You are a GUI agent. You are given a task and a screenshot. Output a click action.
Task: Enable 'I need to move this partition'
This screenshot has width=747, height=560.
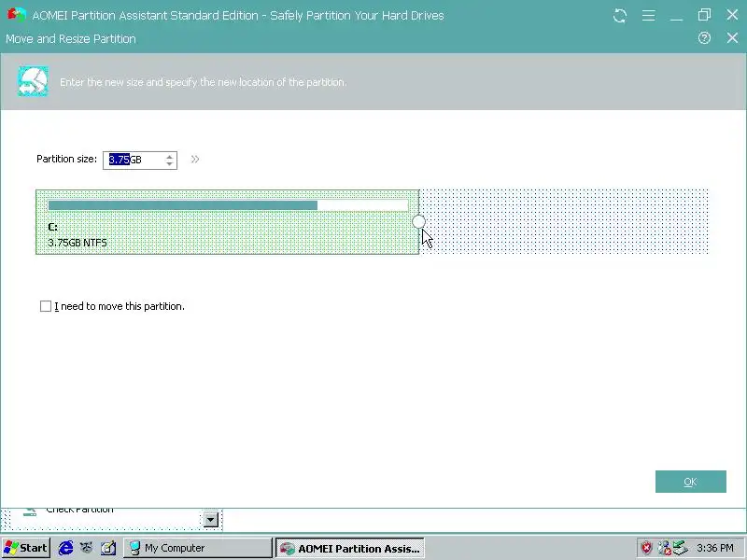click(46, 306)
